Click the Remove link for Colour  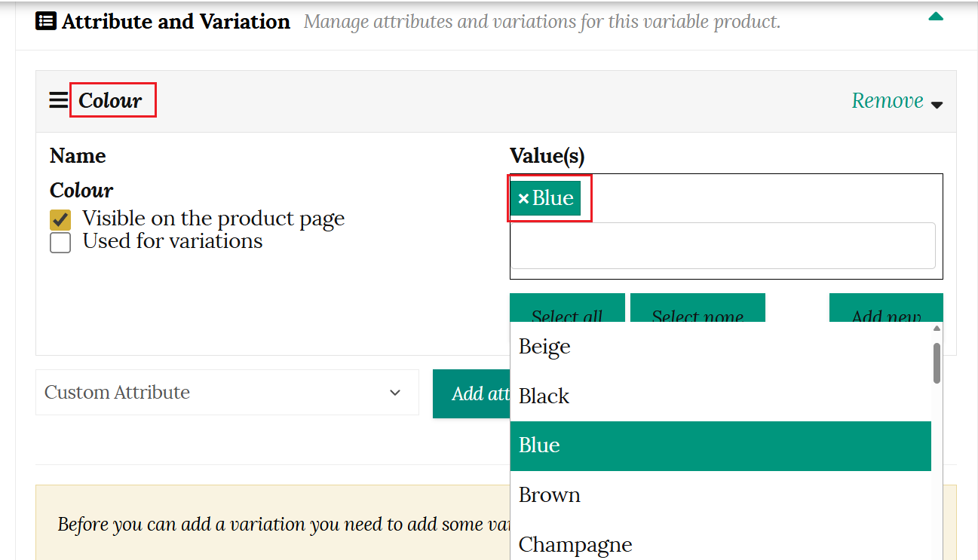click(888, 100)
